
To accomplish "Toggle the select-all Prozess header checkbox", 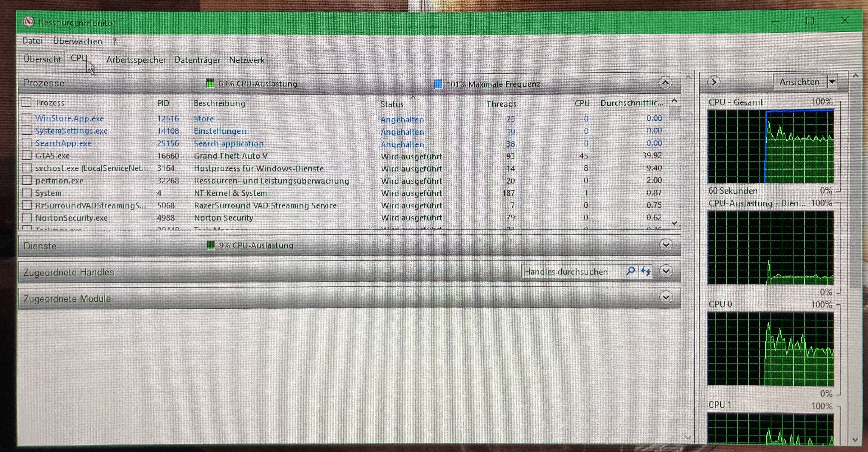I will coord(27,102).
